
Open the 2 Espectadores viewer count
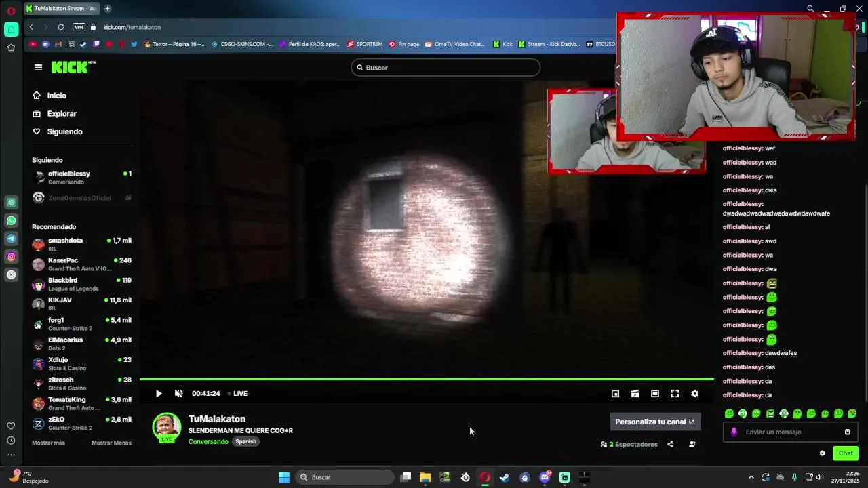click(x=629, y=445)
